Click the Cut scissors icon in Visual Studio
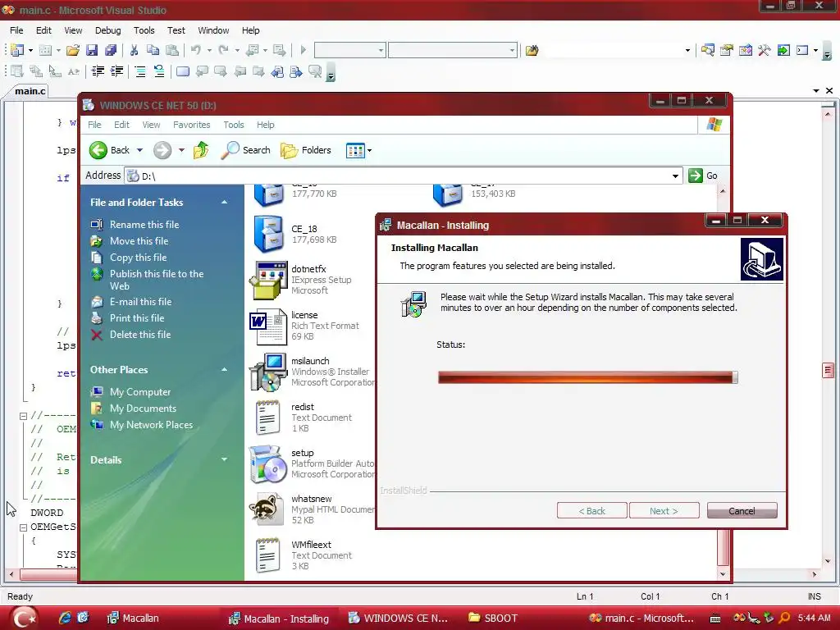 click(134, 50)
